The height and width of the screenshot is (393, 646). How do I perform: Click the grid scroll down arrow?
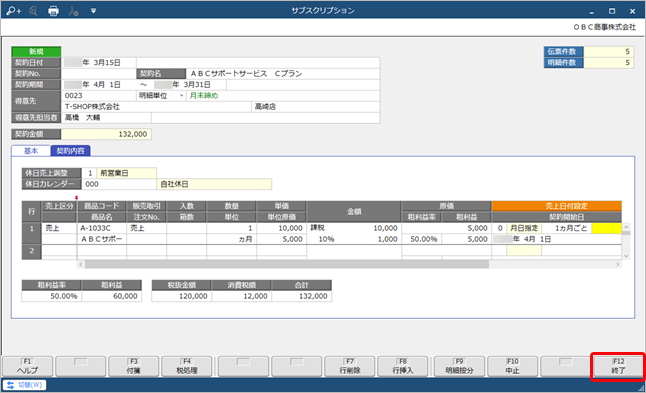click(626, 256)
